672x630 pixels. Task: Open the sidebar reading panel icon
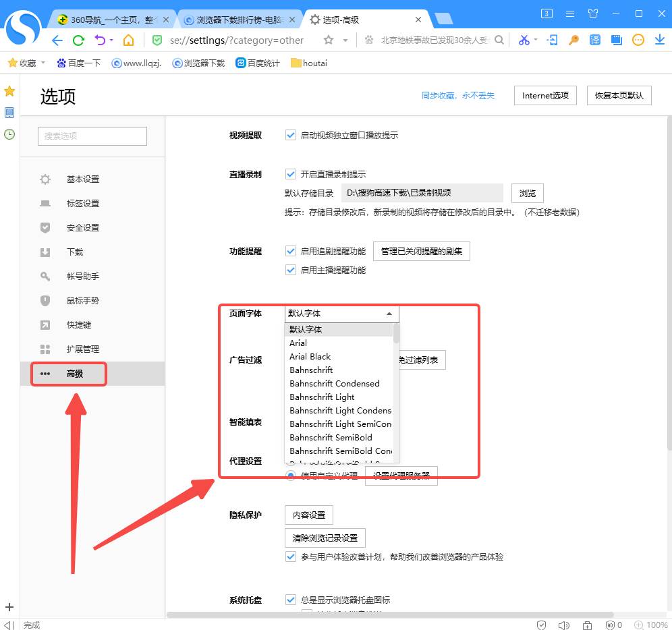(9, 113)
